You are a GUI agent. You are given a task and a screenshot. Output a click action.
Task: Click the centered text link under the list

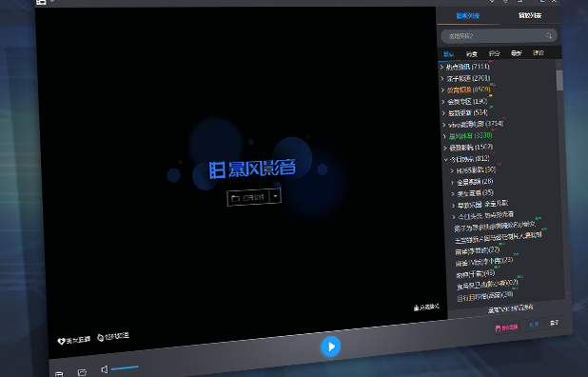510,308
